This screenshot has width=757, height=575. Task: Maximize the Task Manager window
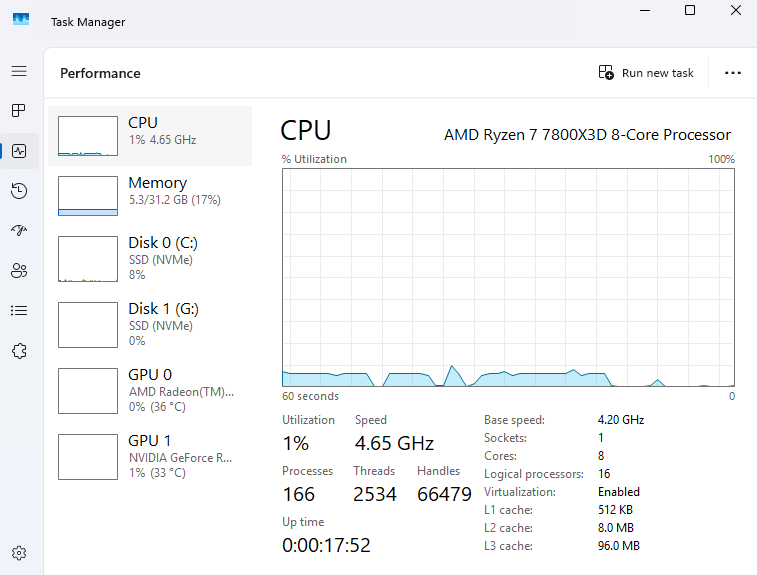coord(690,10)
